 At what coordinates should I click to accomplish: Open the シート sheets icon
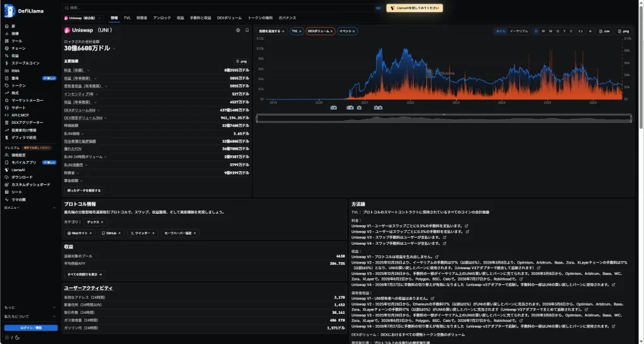tap(6, 192)
